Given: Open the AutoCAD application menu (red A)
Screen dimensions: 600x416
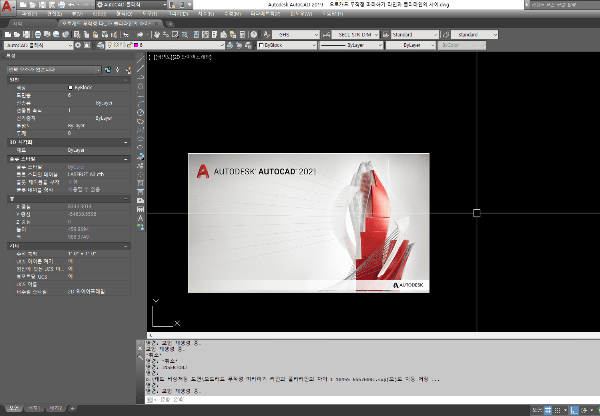Looking at the screenshot, I should [x=7, y=6].
